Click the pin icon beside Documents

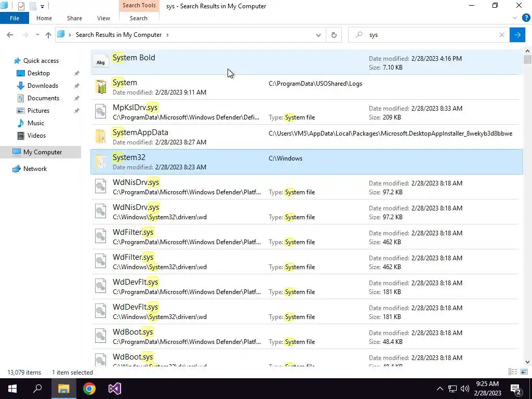point(77,98)
